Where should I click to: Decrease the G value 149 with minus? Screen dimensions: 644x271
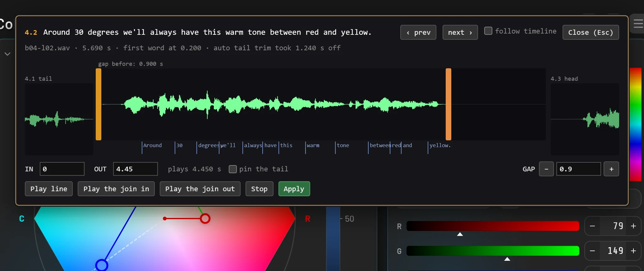(x=592, y=251)
